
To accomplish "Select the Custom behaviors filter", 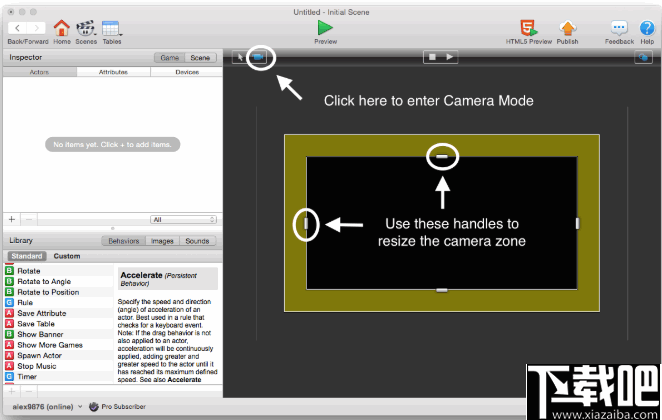I will click(x=67, y=256).
